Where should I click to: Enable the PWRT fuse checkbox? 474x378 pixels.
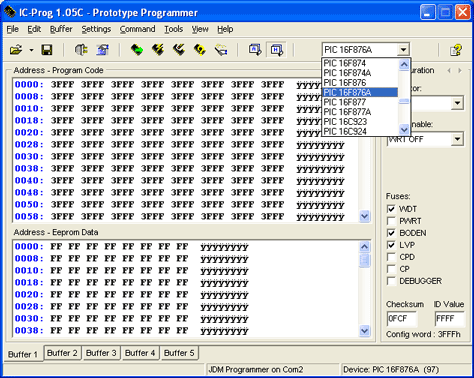[391, 221]
